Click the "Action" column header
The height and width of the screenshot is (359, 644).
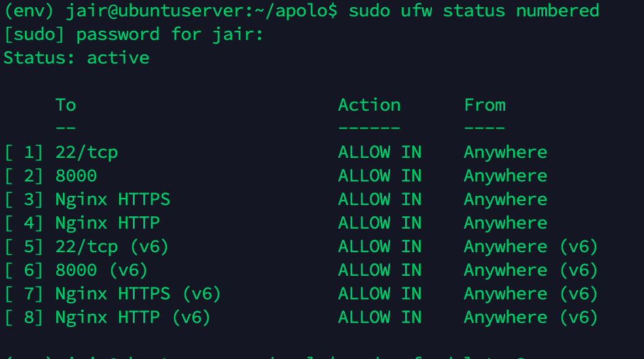(369, 105)
